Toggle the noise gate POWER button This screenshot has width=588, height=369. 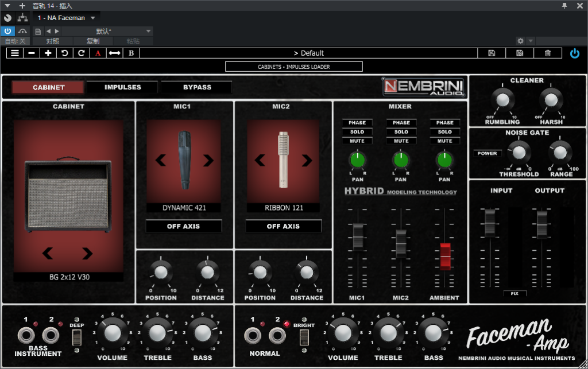[487, 153]
